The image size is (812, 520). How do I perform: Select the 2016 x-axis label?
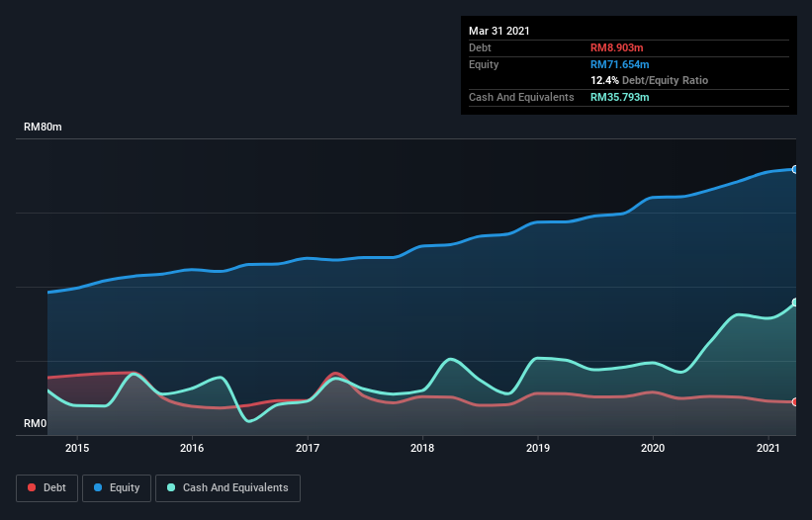pos(192,448)
